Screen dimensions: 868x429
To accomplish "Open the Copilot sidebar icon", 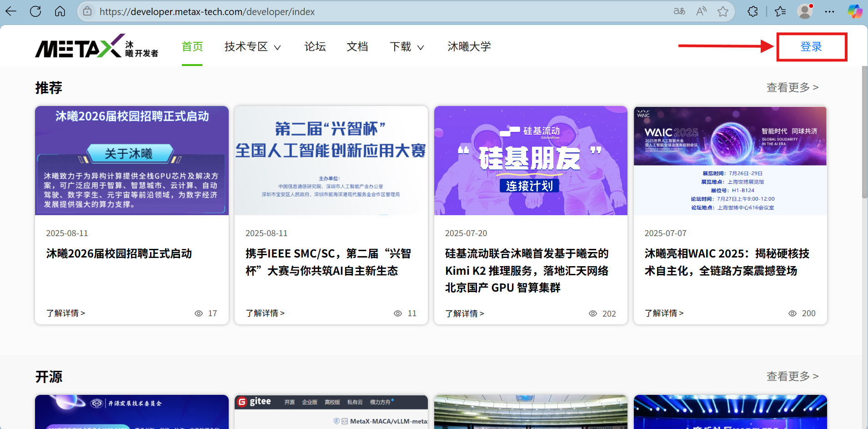I will [855, 11].
